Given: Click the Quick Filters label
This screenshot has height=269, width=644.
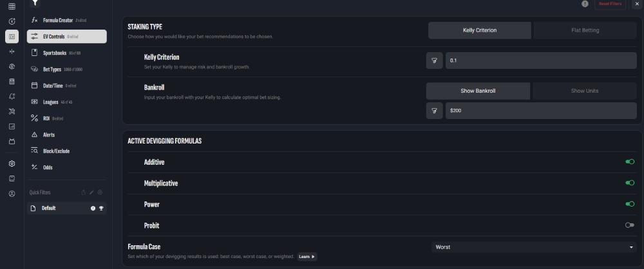Looking at the screenshot, I should [40, 192].
